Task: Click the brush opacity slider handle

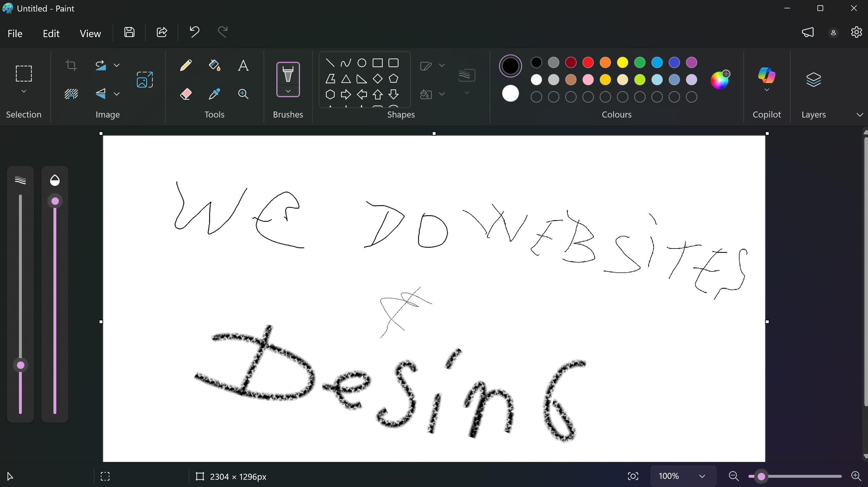Action: (x=55, y=201)
